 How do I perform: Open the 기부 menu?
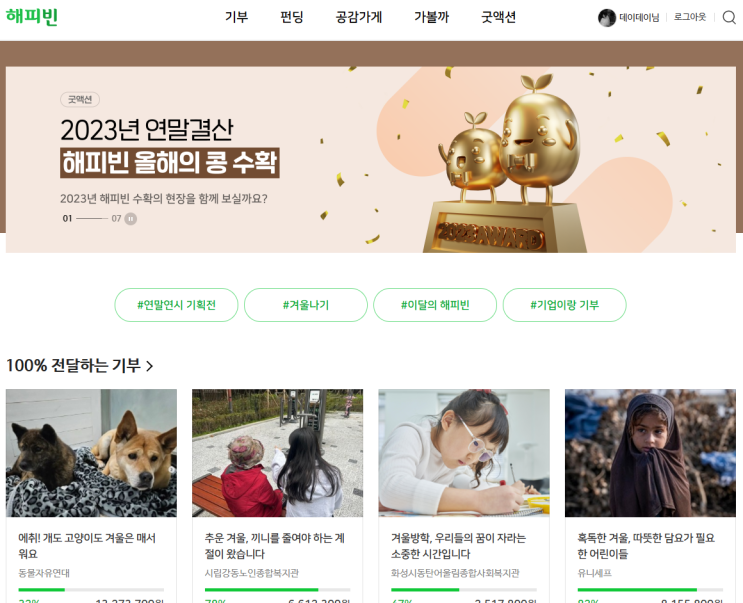(236, 18)
